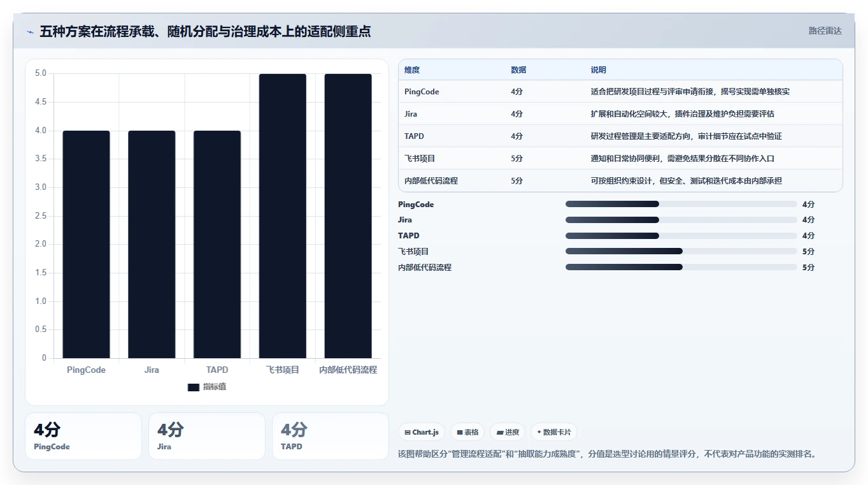Click the 内部低代码流程 bar in the chart
The image size is (868, 485).
[x=348, y=216]
